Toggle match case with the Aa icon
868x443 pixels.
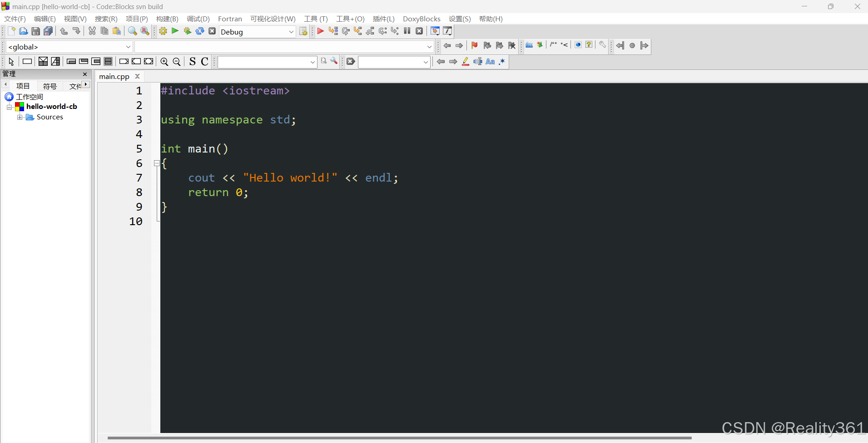click(x=490, y=62)
